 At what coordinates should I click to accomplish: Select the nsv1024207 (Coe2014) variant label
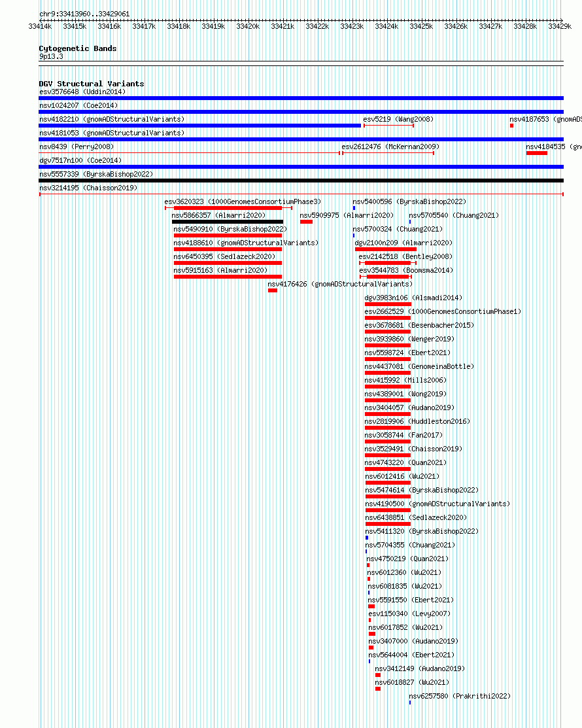click(x=78, y=105)
